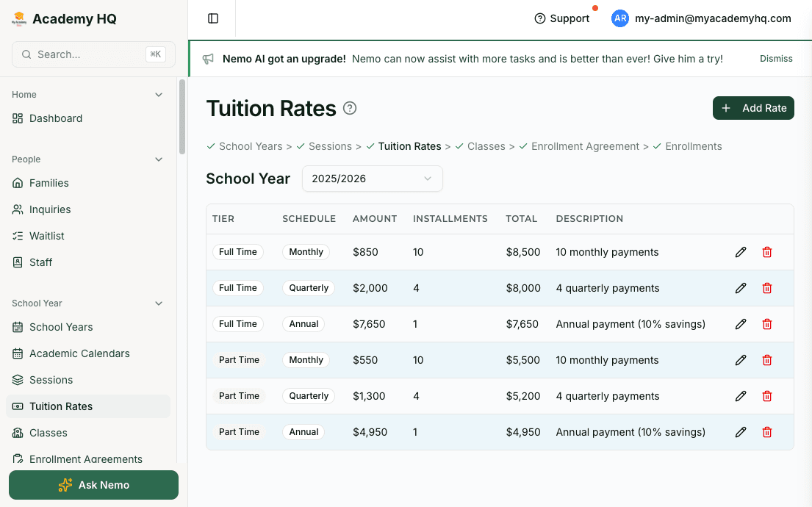Image resolution: width=812 pixels, height=507 pixels.
Task: Dismiss the Nemo AI upgrade banner
Action: coord(776,59)
